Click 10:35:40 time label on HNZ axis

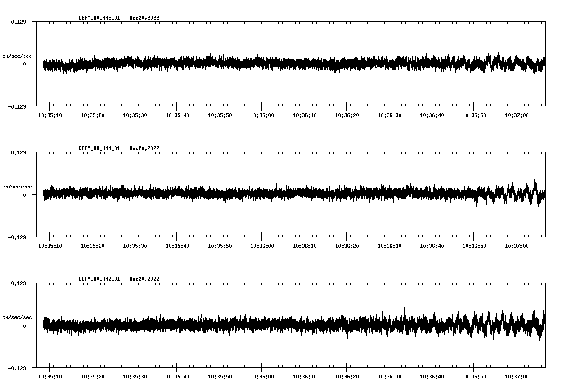click(x=177, y=377)
